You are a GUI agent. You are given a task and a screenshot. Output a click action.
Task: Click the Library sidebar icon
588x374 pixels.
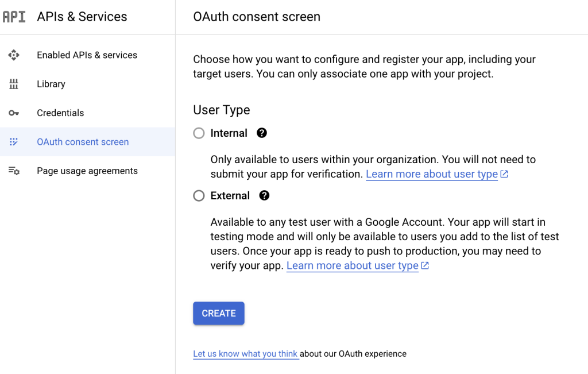click(x=14, y=84)
